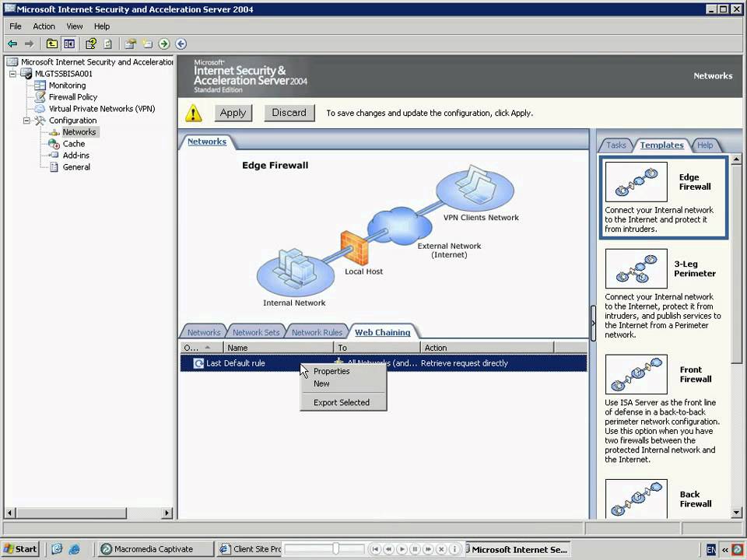Choose Export Selected from the context menu
747x560 pixels.
(343, 403)
